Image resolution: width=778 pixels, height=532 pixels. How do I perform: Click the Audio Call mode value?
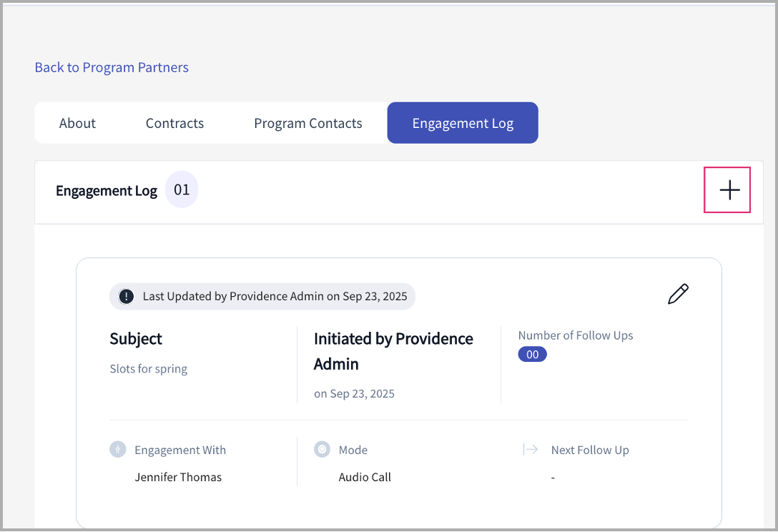coord(365,477)
